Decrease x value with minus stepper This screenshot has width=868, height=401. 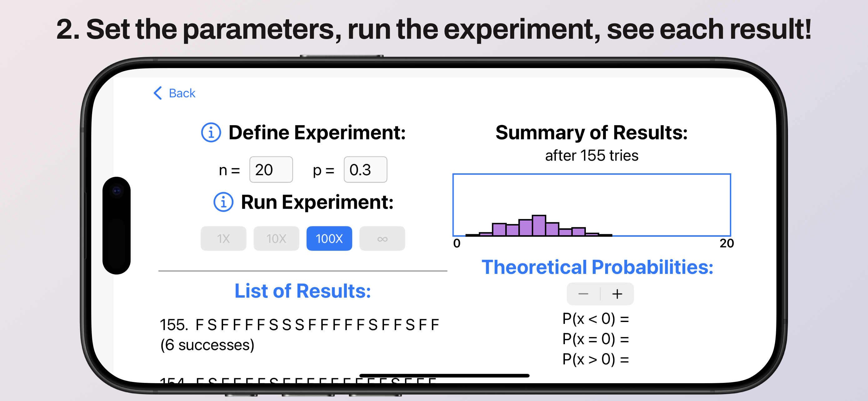point(583,294)
